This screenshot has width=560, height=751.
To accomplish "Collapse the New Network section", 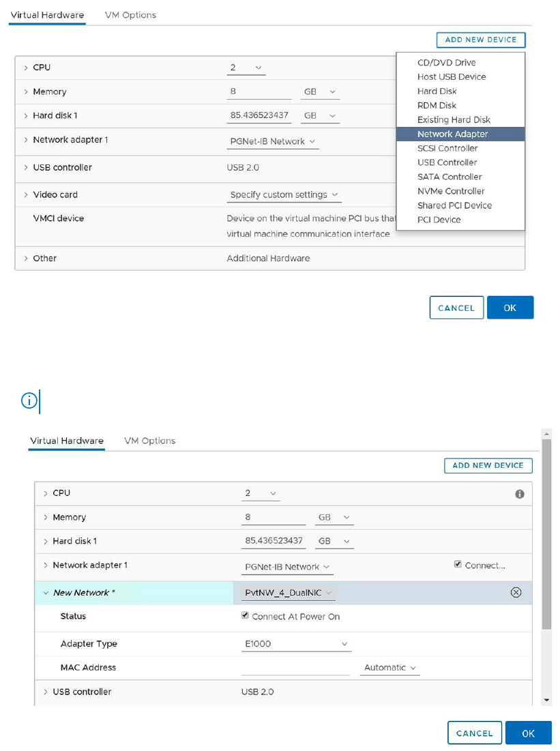I will coord(46,593).
